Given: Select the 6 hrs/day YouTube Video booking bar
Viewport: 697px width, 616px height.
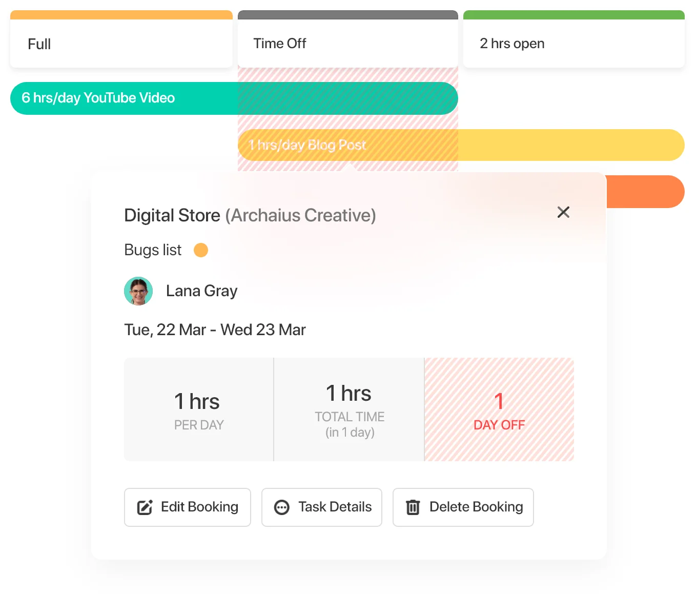Looking at the screenshot, I should point(234,98).
